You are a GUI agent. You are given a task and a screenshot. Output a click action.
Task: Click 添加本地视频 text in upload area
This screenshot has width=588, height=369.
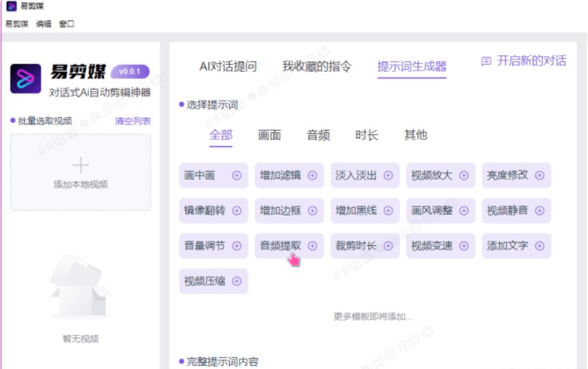81,184
